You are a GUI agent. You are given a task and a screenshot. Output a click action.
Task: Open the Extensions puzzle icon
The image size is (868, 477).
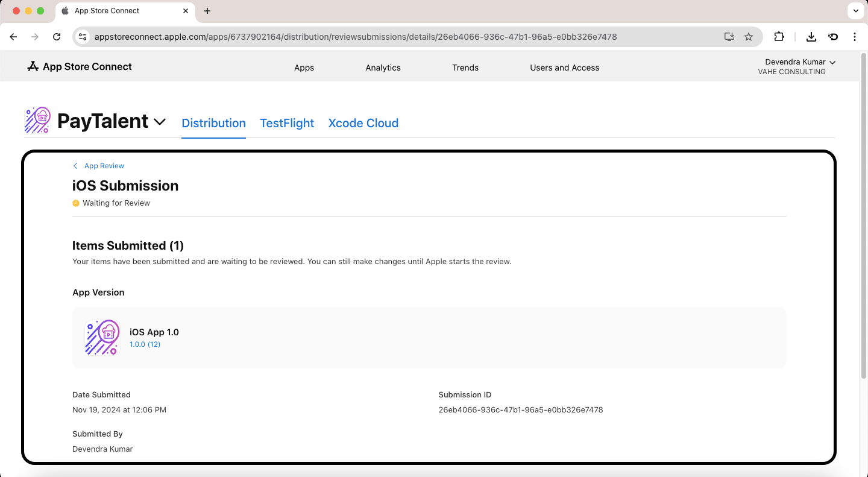pyautogui.click(x=779, y=37)
